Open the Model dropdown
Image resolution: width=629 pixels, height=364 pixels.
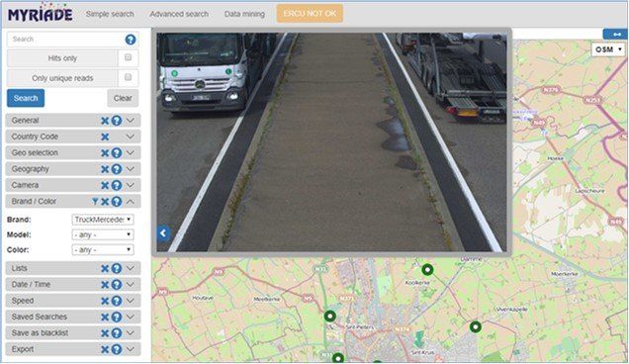click(x=103, y=234)
